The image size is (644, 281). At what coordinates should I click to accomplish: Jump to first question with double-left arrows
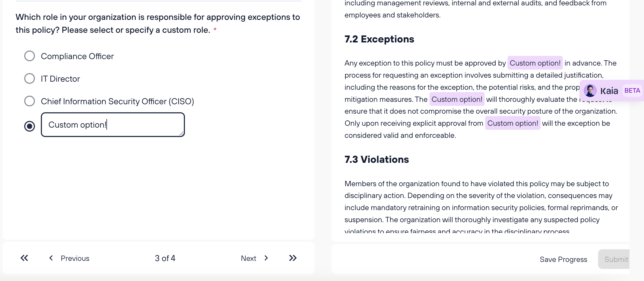[x=24, y=258]
